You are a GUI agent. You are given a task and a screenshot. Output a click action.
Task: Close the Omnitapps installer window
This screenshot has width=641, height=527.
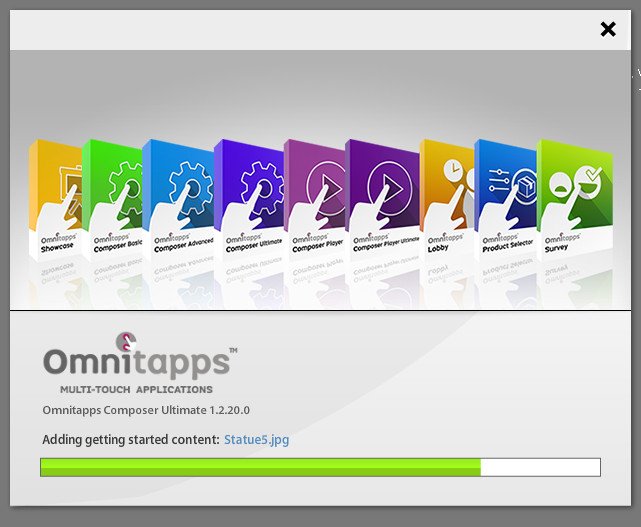[x=608, y=29]
